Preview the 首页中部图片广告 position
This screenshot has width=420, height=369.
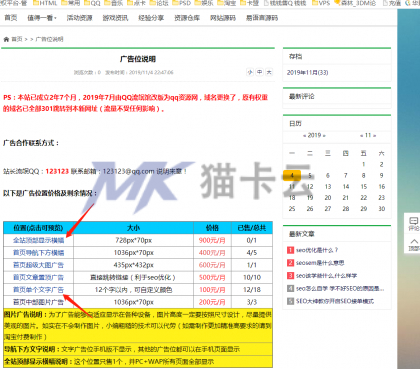coord(38,302)
